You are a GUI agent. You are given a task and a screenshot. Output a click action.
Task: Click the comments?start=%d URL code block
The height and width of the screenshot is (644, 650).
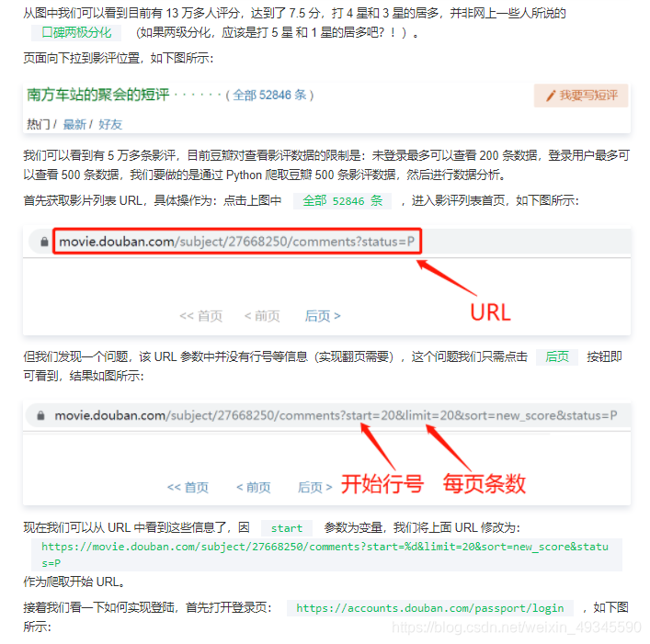[x=326, y=555]
